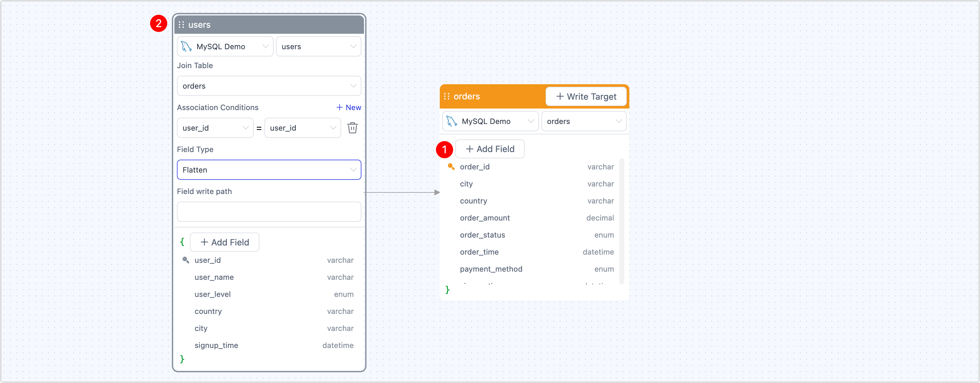Screen dimensions: 980x383
Task: Click the drag handle on orders node
Action: point(447,97)
